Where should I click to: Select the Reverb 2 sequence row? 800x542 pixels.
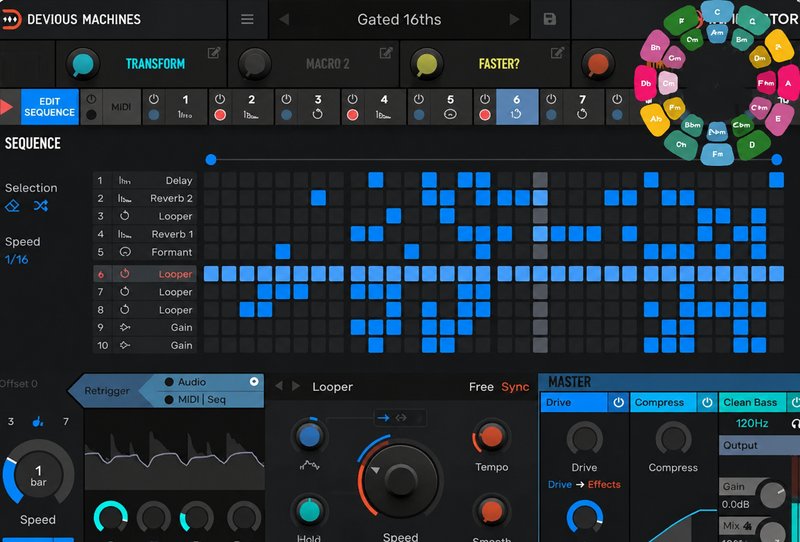pyautogui.click(x=145, y=198)
